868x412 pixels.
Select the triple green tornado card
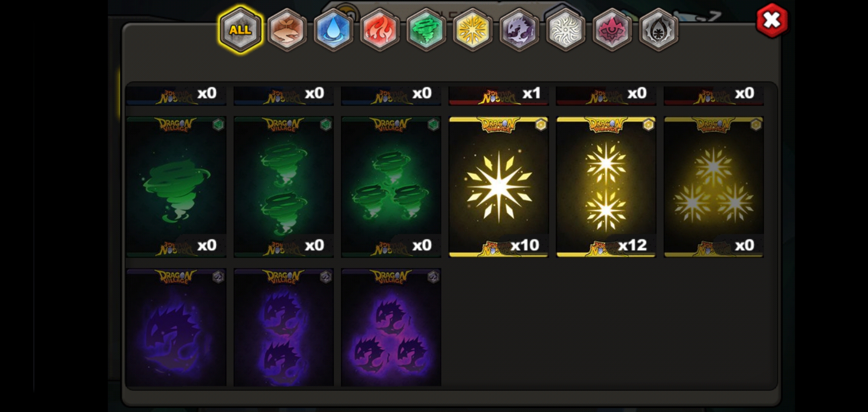pyautogui.click(x=391, y=187)
